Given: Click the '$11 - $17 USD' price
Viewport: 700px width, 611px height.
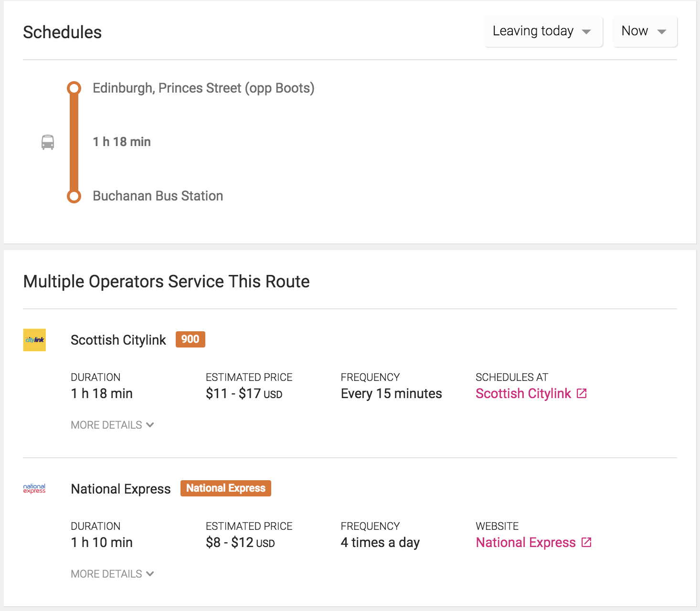Looking at the screenshot, I should (x=244, y=393).
